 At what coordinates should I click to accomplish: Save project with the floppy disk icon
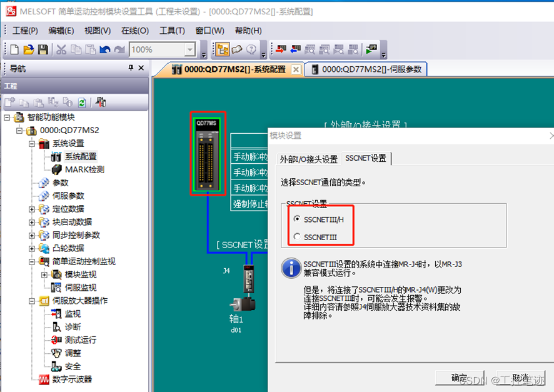(43, 49)
